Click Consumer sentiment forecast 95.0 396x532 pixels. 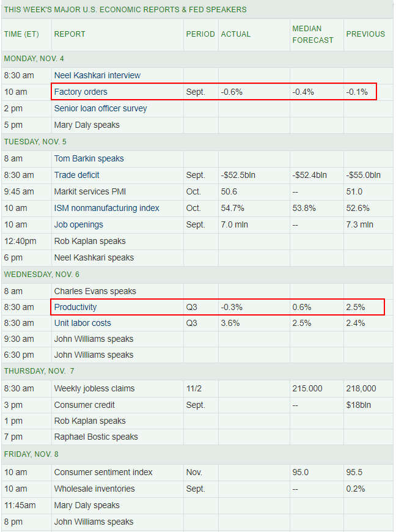click(x=301, y=472)
